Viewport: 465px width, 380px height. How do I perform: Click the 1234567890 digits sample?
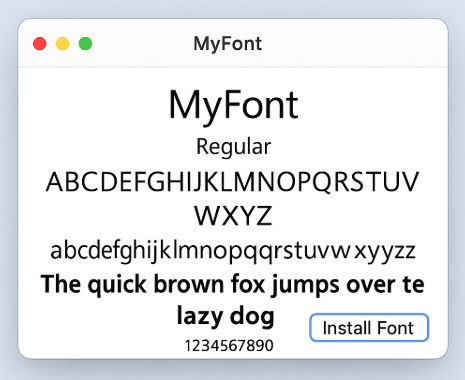229,346
